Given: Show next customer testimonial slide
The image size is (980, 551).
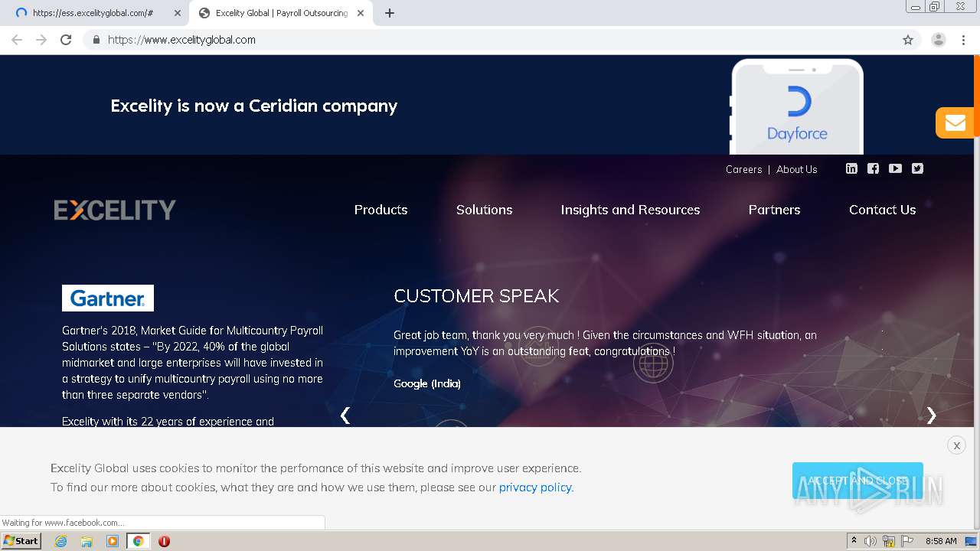Looking at the screenshot, I should [x=931, y=416].
